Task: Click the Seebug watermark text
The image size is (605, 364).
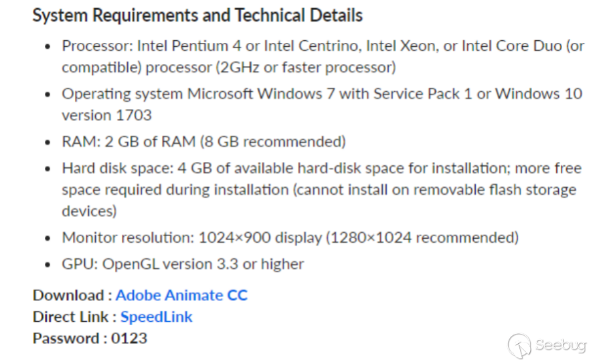Action: pos(560,346)
